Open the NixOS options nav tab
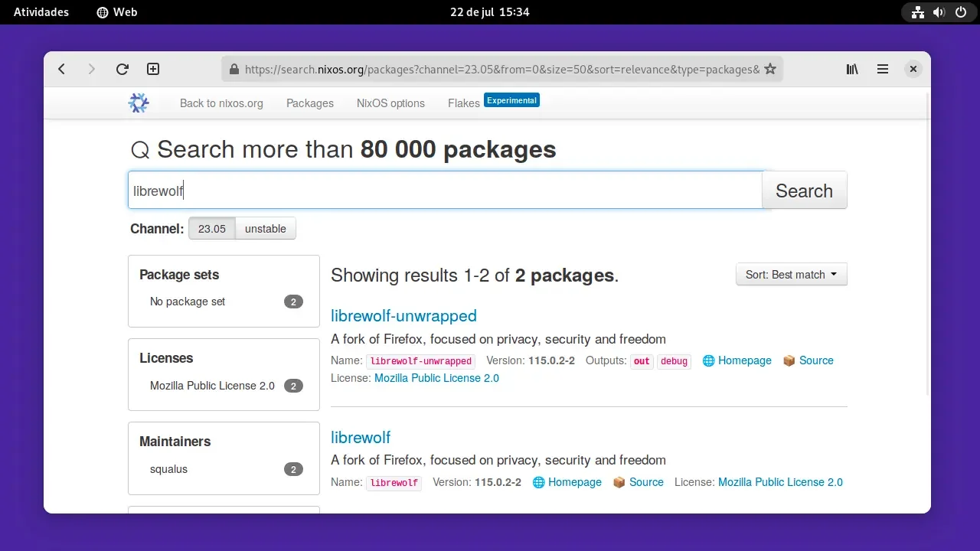The width and height of the screenshot is (980, 551). 390,103
